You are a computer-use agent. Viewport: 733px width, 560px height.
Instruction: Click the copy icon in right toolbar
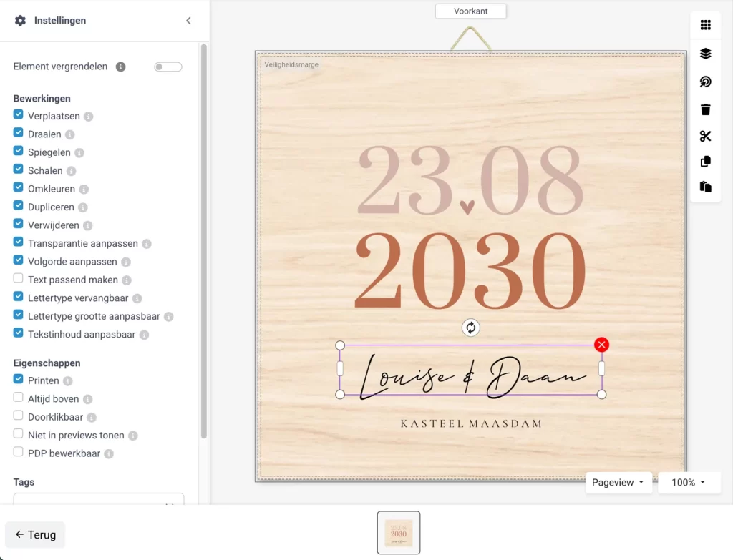click(705, 162)
